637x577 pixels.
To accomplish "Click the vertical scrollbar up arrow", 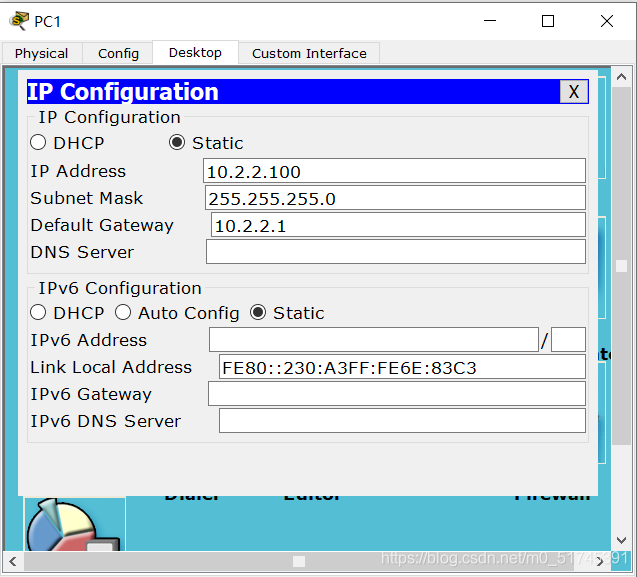I will 621,77.
